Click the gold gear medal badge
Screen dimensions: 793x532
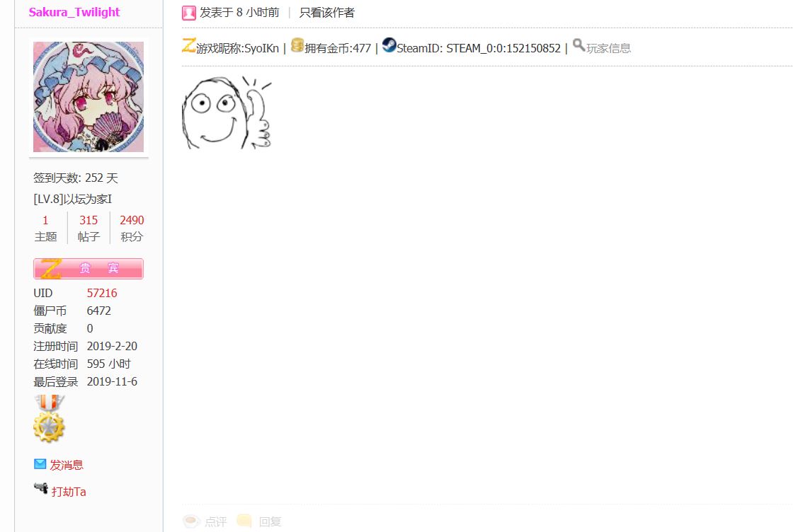(49, 419)
